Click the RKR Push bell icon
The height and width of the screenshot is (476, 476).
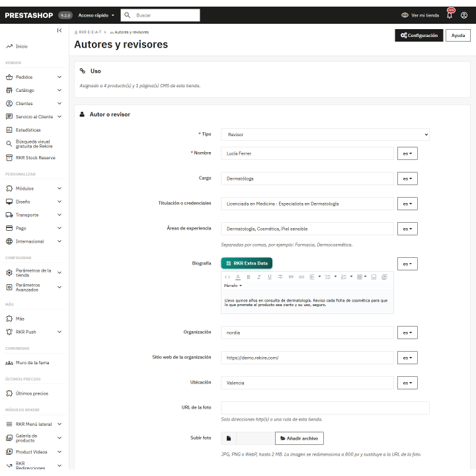point(9,332)
